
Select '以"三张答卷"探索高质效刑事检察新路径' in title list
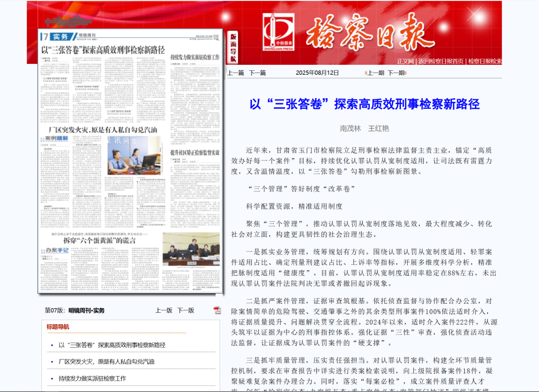[112, 345]
